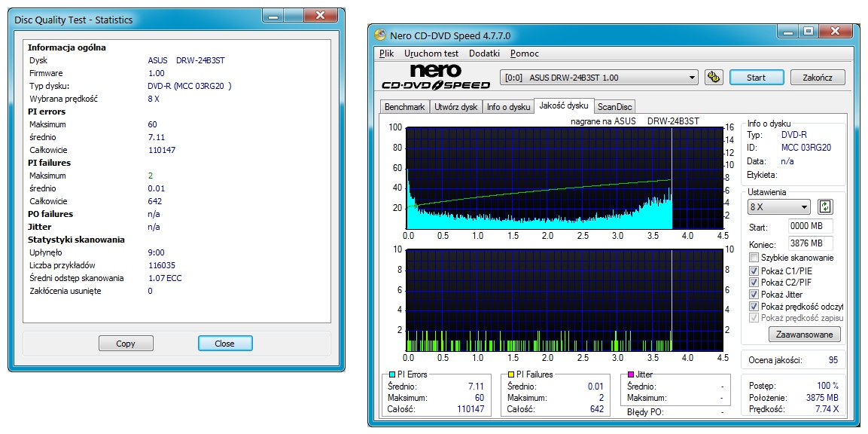Open the Plik menu
The height and width of the screenshot is (434, 868).
click(x=386, y=53)
